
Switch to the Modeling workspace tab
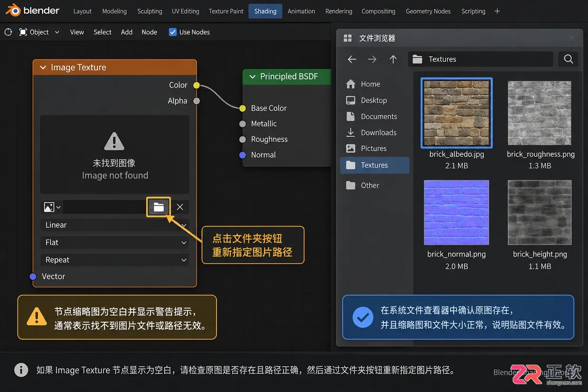(114, 11)
